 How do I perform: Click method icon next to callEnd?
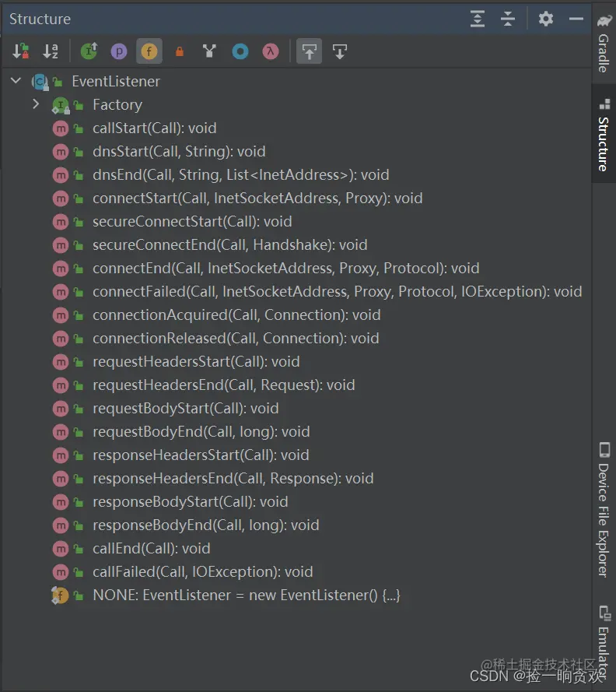[61, 549]
